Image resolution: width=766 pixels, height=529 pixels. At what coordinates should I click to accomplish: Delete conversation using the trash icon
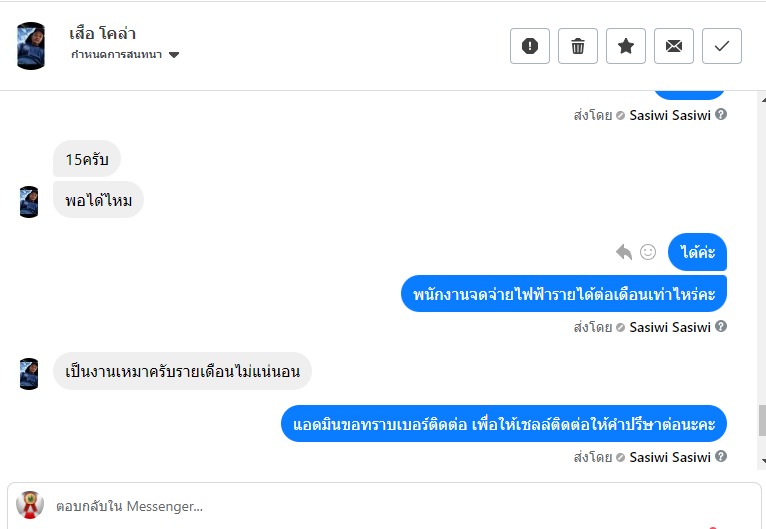[x=578, y=46]
